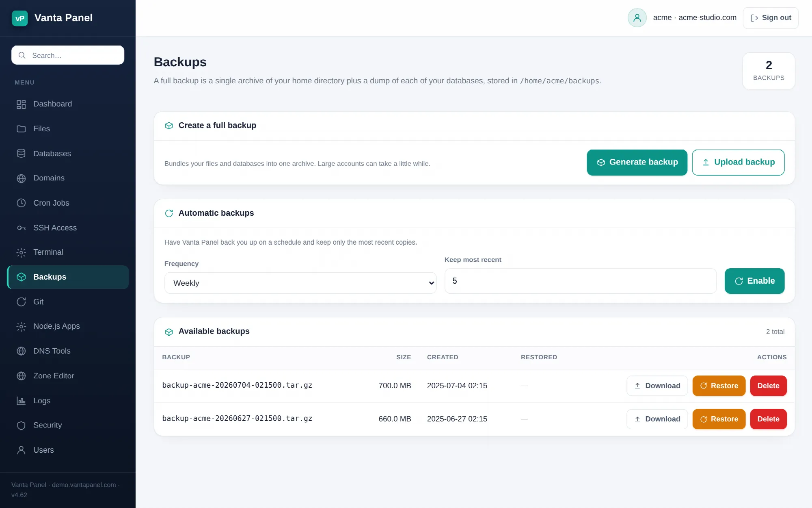Screen dimensions: 812x508
Task: Sign out of the acme account
Action: pos(771,18)
